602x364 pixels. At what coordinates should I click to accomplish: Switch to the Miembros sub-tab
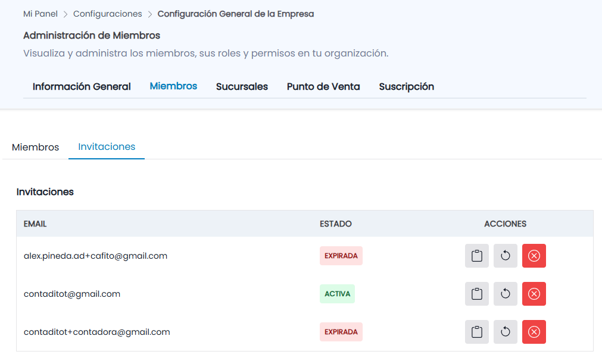point(35,148)
